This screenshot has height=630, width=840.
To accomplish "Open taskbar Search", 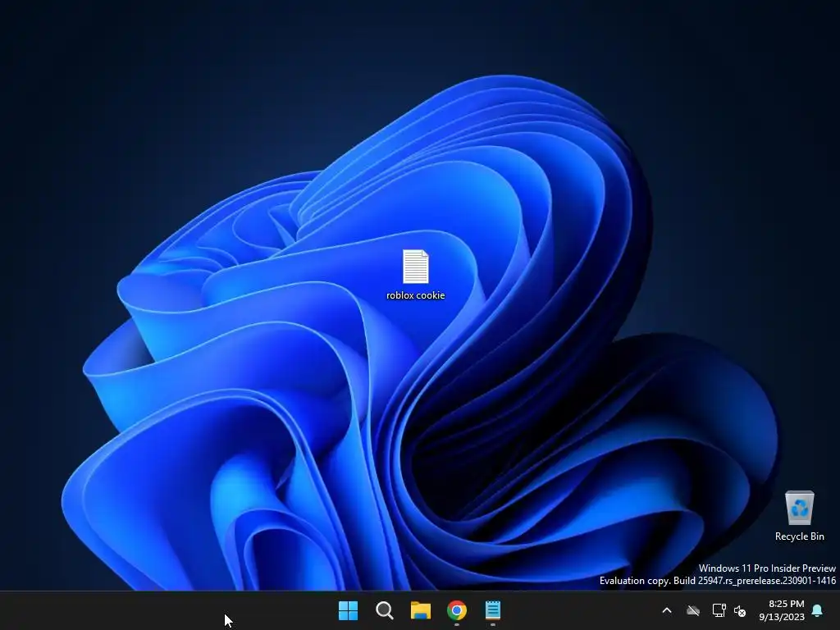I will click(385, 610).
